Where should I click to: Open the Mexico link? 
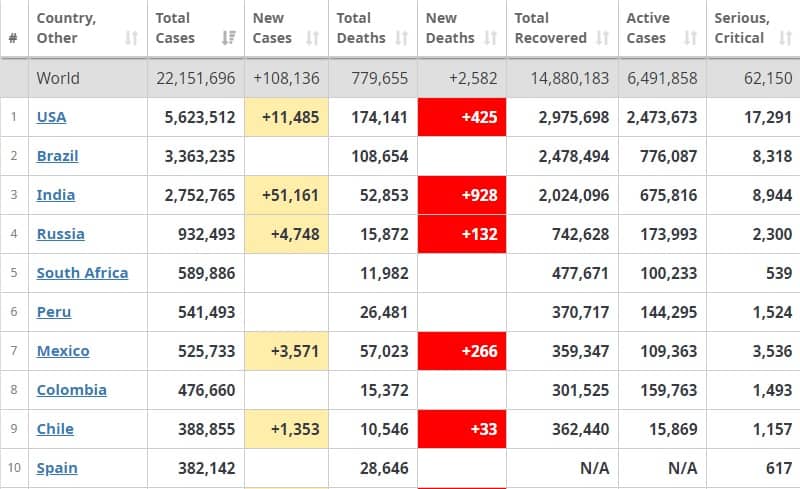(x=63, y=351)
